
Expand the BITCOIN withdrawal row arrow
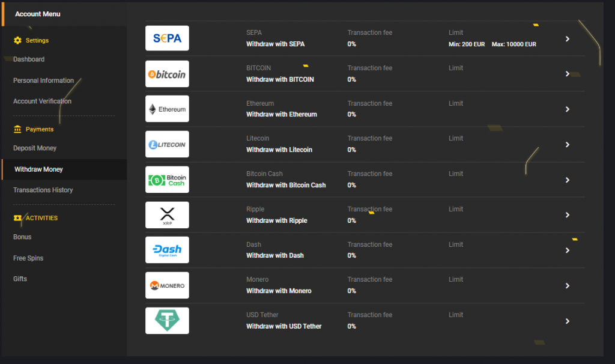click(567, 74)
